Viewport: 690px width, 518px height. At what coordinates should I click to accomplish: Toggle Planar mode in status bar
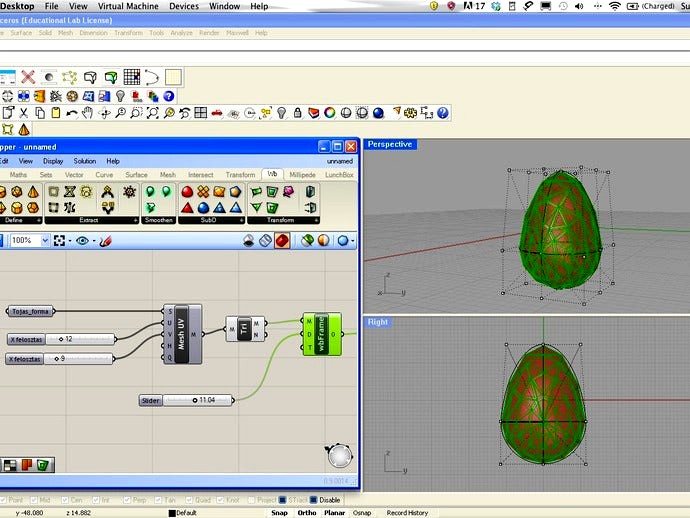point(335,513)
